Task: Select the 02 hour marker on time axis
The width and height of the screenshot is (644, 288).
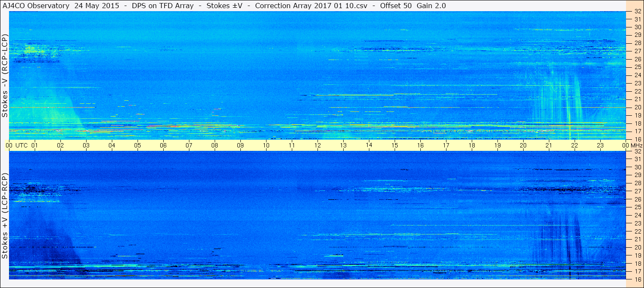Action: point(60,145)
